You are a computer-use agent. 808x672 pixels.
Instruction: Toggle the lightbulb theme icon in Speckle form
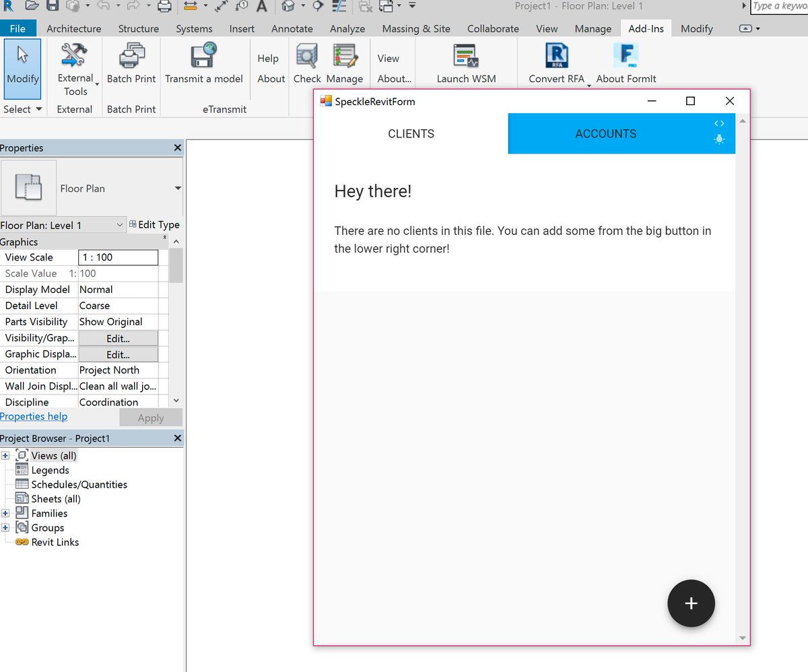point(719,139)
